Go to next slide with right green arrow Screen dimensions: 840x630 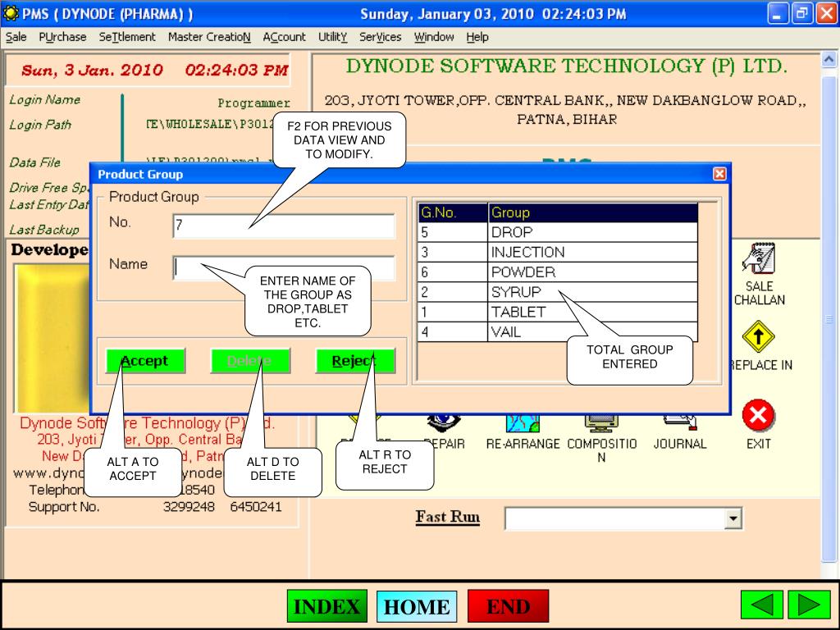pos(809,605)
